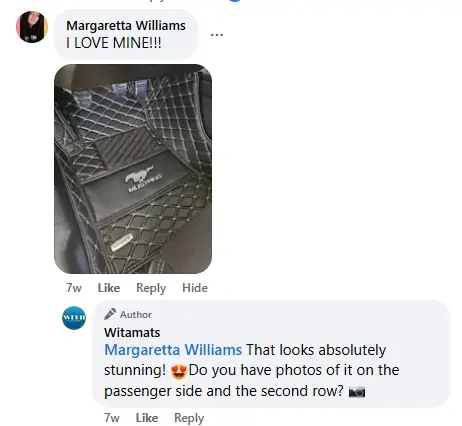462x426 pixels.
Task: Click the Witamats page name
Action: [x=132, y=332]
